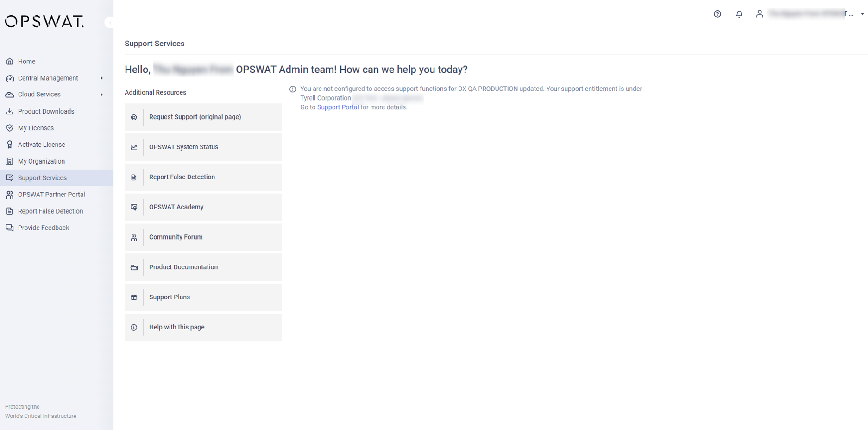Click the Provide Feedback chat icon
The width and height of the screenshot is (868, 430).
10,228
